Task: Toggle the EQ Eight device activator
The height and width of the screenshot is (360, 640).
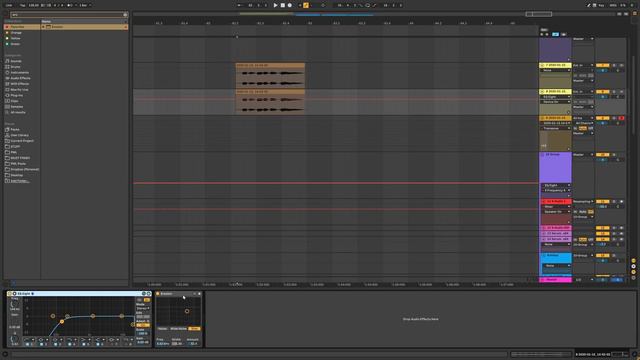Action: coord(9,293)
